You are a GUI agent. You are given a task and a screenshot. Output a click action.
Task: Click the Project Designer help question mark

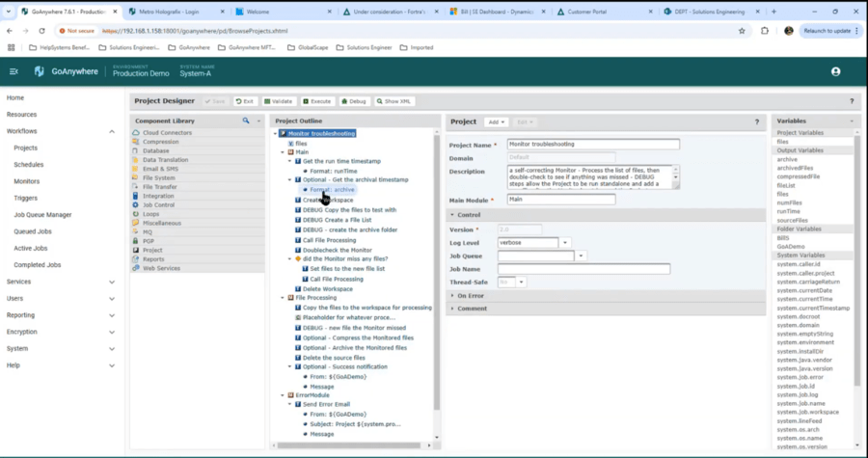(851, 100)
